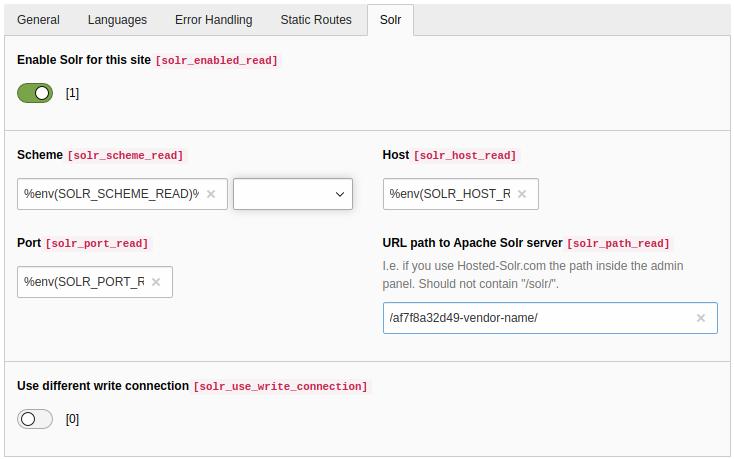Open the Error Handling tab
Image resolution: width=734 pixels, height=459 pixels.
pos(213,20)
